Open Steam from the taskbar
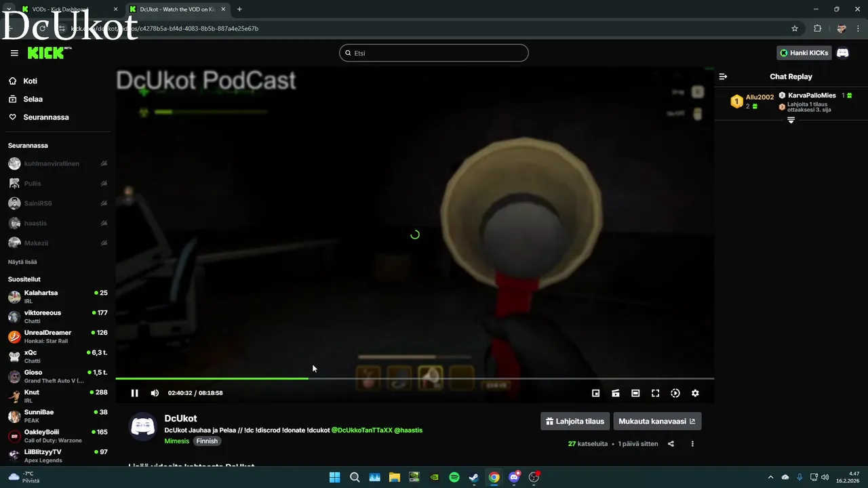This screenshot has height=488, width=868. click(x=474, y=477)
